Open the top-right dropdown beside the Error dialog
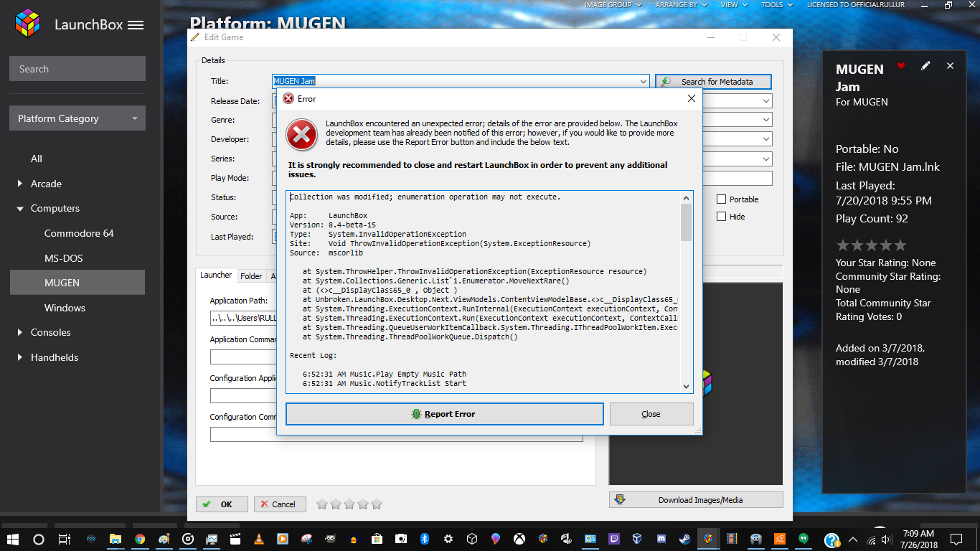Screen dimensions: 980x551 coord(766,101)
